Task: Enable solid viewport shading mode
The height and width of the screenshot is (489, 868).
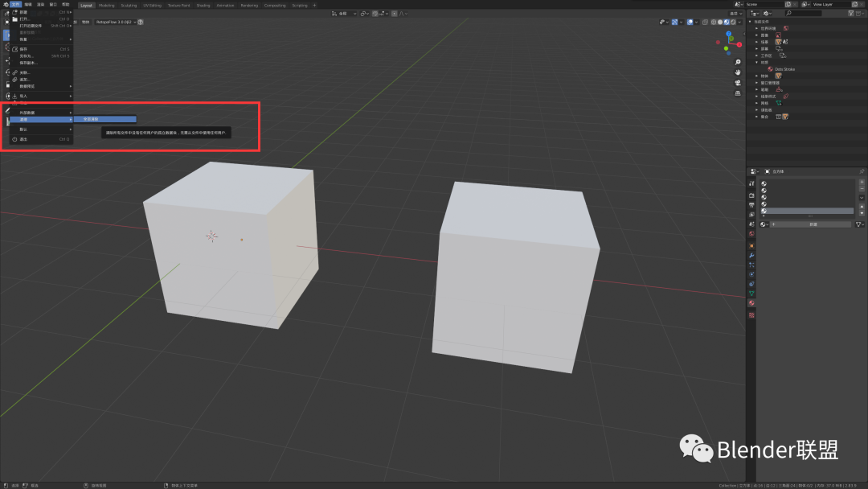Action: coord(719,23)
